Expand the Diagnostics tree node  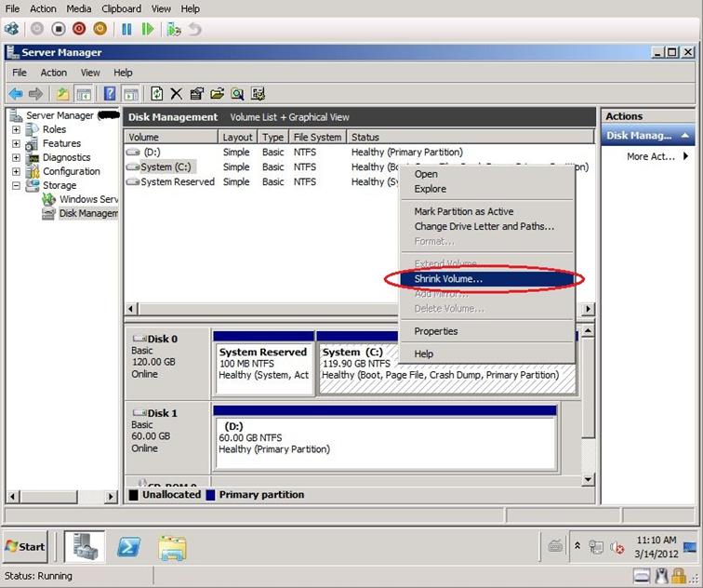(x=16, y=157)
